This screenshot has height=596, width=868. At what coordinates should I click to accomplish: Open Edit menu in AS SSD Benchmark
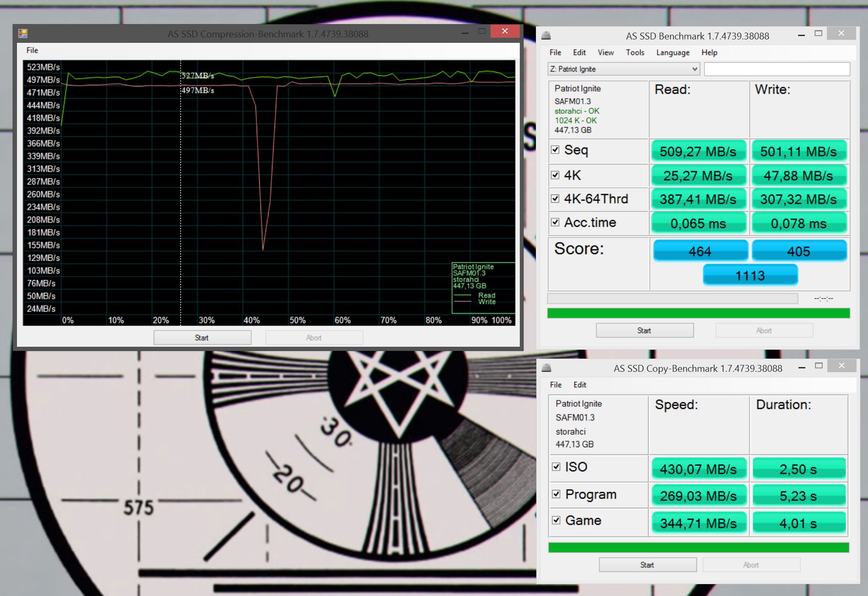(x=580, y=53)
